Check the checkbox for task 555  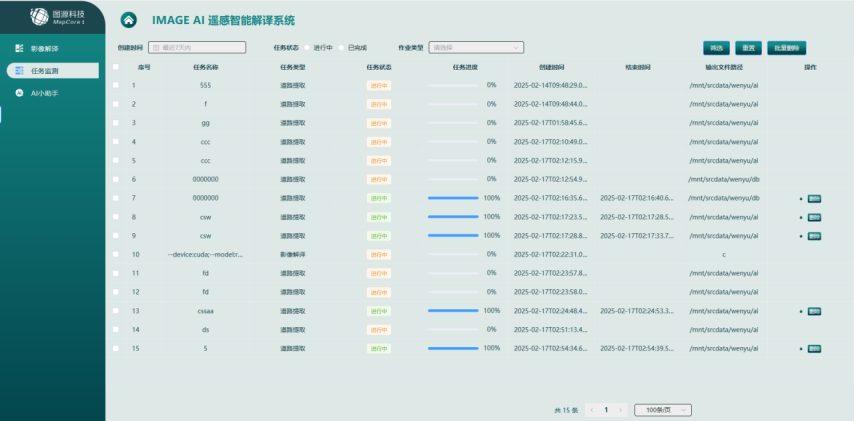(116, 85)
